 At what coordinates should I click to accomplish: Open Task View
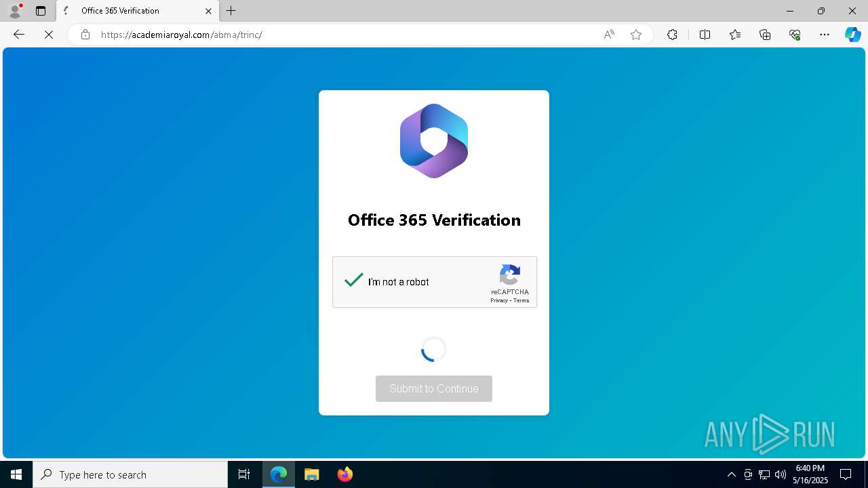tap(244, 474)
